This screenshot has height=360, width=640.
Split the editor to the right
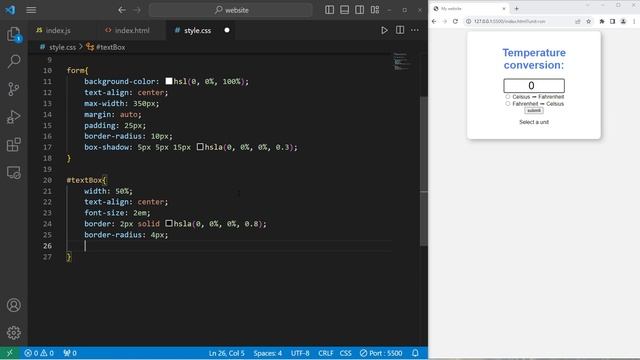[400, 30]
